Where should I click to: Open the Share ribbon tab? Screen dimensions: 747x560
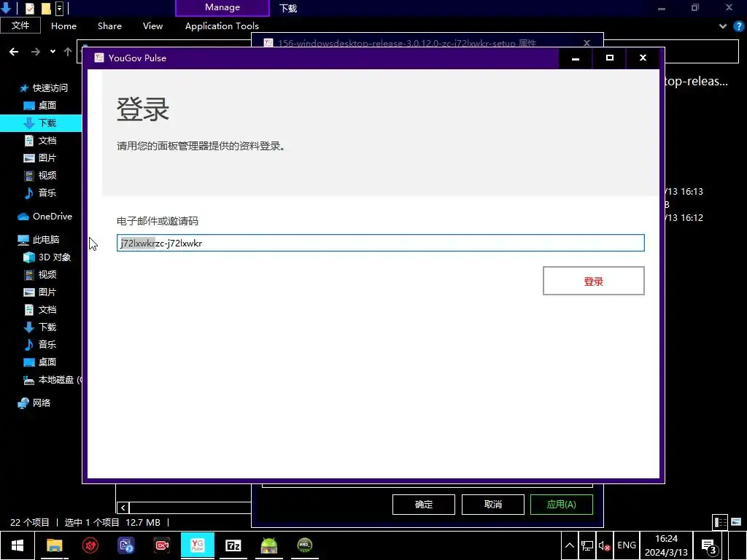click(x=109, y=26)
